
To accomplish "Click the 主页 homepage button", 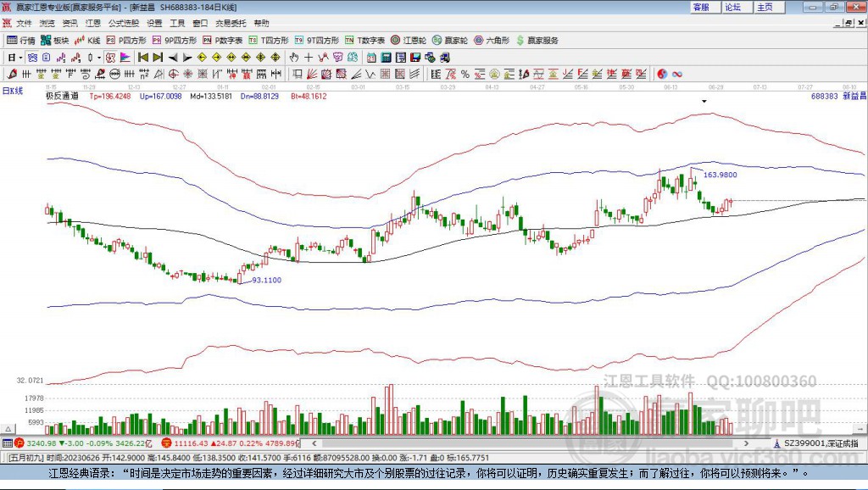I will pyautogui.click(x=765, y=7).
